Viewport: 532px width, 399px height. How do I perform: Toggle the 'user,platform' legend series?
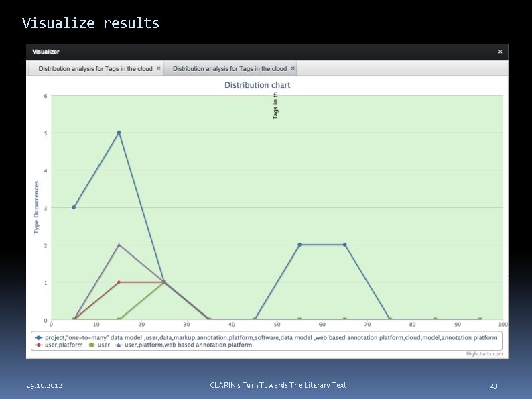[x=59, y=345]
